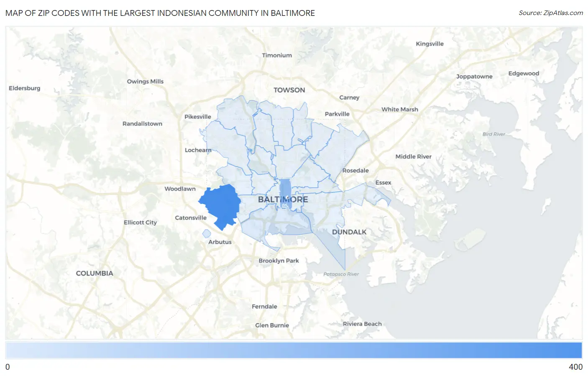Viewport: 588px width, 376px height.
Task: Click the Essex label
Action: 383,182
